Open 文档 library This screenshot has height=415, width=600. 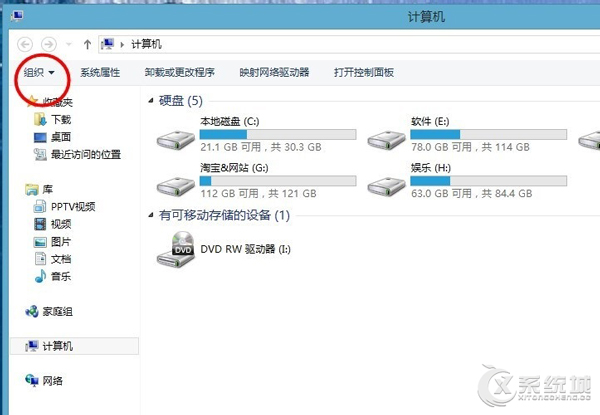tap(61, 259)
